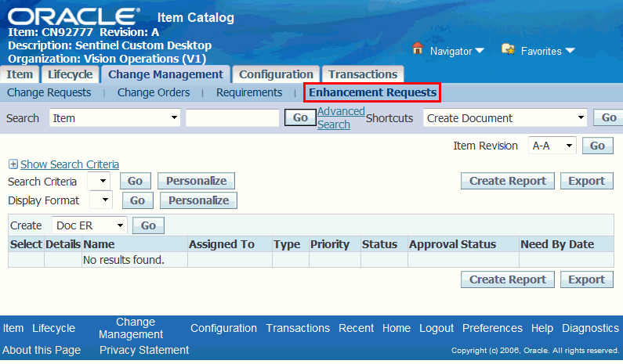Screen dimensions: 623x364
Task: Click the bottom Export button
Action: click(587, 279)
